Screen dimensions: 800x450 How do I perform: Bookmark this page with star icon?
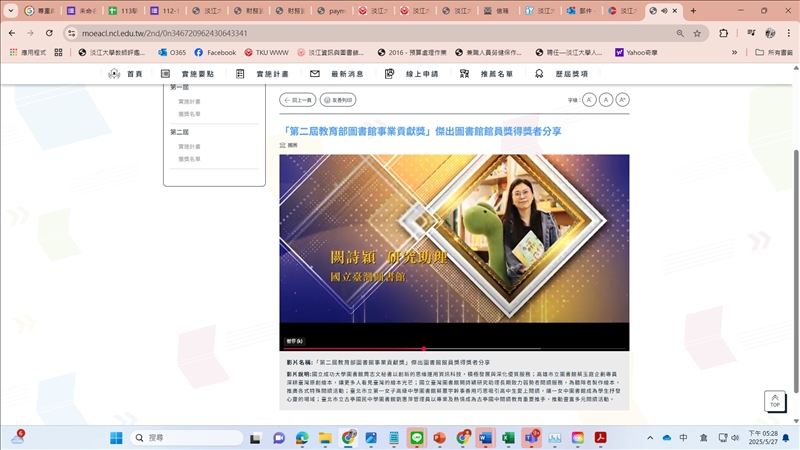(x=697, y=32)
